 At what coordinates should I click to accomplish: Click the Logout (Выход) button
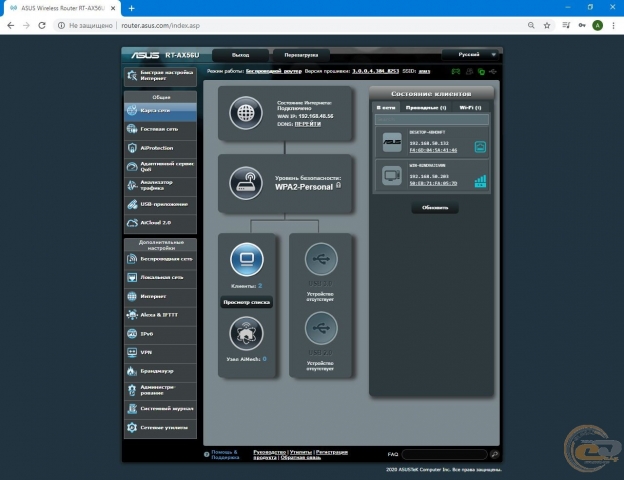pos(240,55)
